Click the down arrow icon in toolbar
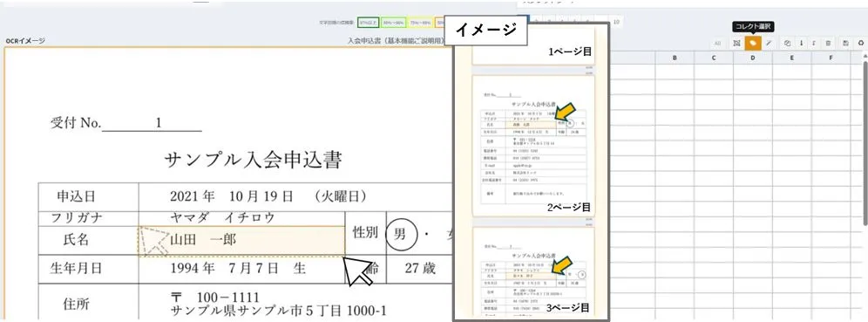Viewport: 868px width, 322px height. pyautogui.click(x=801, y=43)
